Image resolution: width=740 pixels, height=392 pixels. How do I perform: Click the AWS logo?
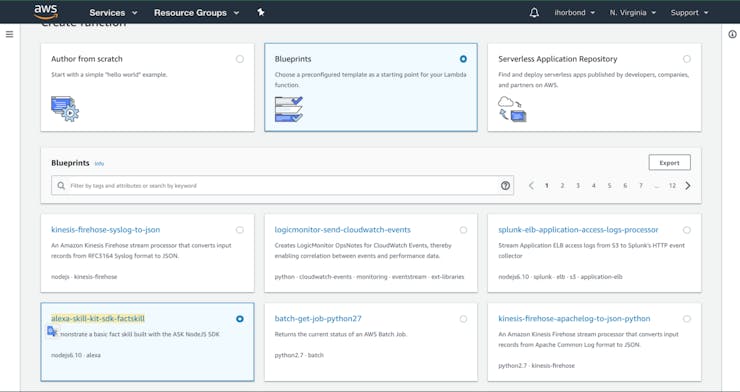tap(46, 12)
